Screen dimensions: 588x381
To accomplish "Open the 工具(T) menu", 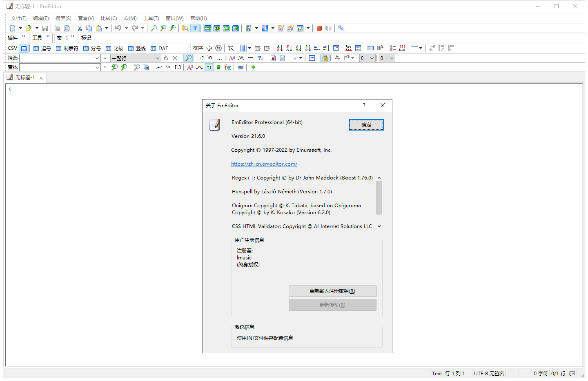I will click(151, 18).
